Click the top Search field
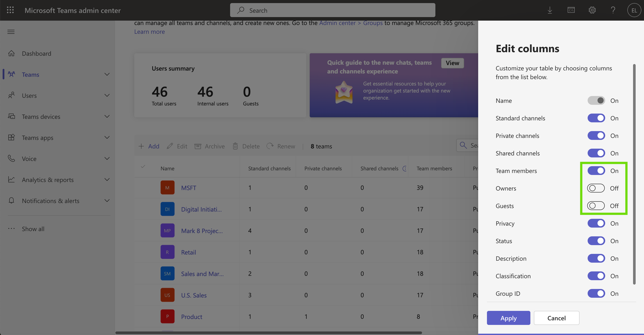Image resolution: width=644 pixels, height=335 pixels. point(333,10)
